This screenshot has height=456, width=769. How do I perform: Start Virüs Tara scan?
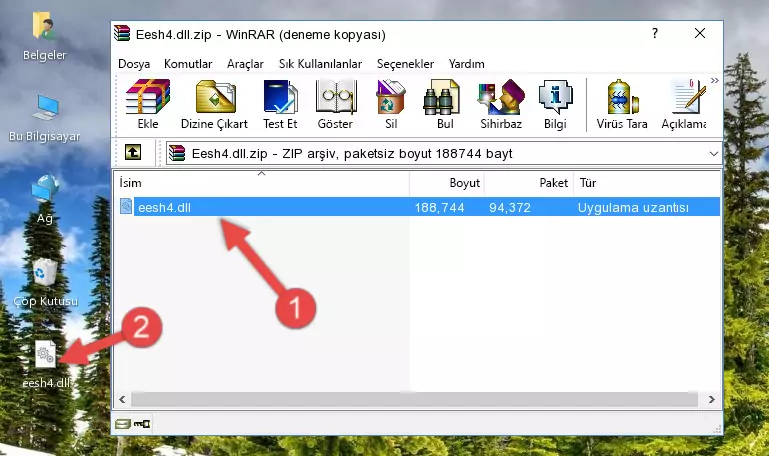(622, 104)
